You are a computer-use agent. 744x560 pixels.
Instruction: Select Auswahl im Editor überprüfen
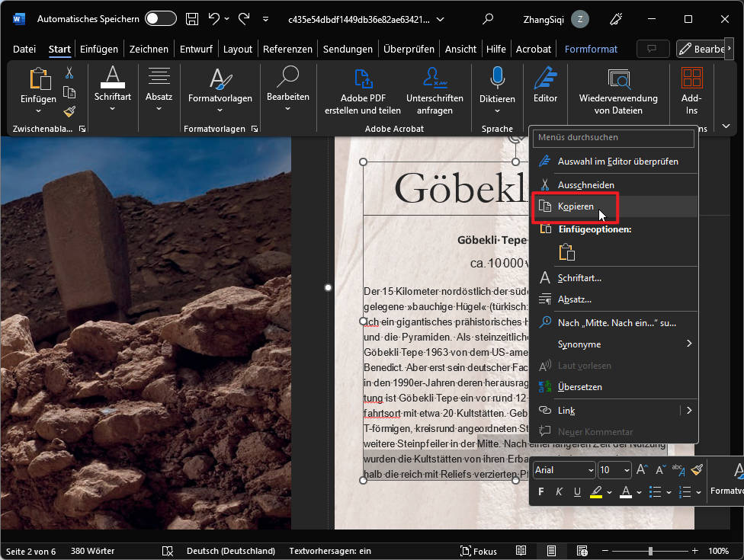coord(614,162)
